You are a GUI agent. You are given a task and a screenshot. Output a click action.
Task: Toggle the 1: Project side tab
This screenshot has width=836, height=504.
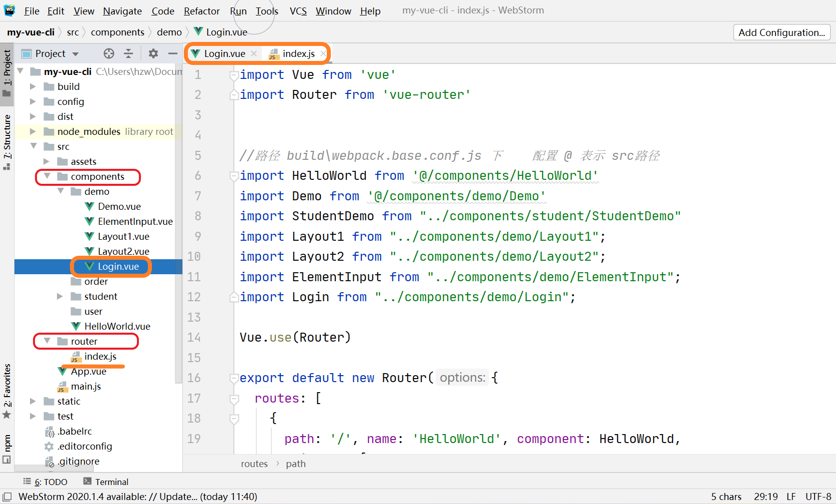click(7, 74)
